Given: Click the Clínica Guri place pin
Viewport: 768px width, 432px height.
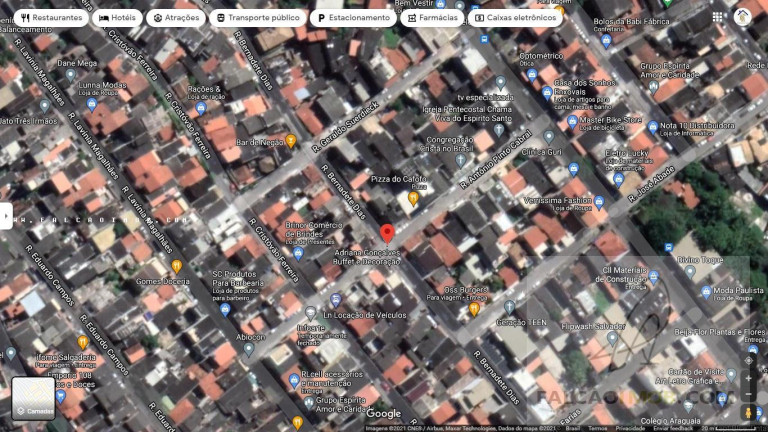Looking at the screenshot, I should tap(549, 137).
